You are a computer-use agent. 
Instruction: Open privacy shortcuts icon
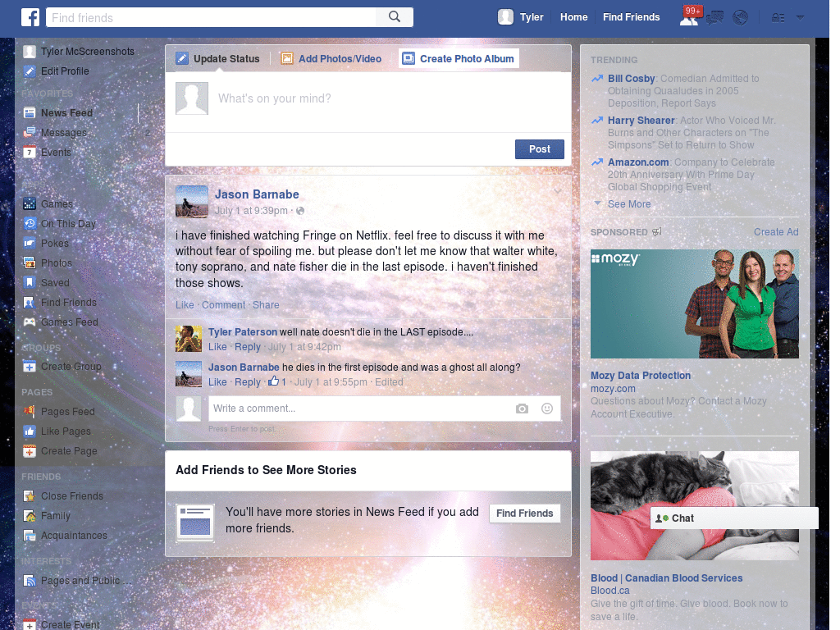pyautogui.click(x=778, y=18)
